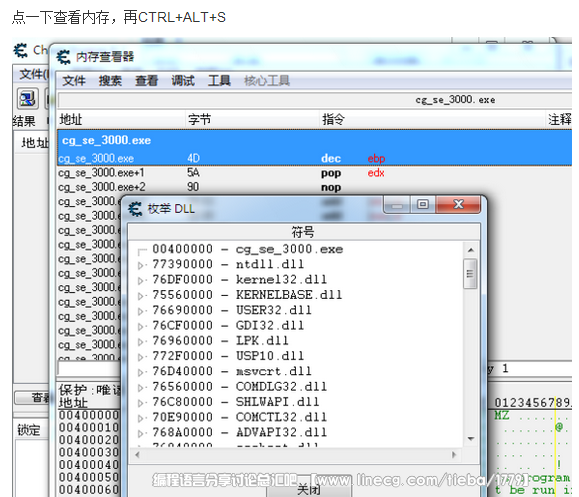Expand the KERNELBASE.dll node
Image resolution: width=579 pixels, height=497 pixels.
[141, 296]
